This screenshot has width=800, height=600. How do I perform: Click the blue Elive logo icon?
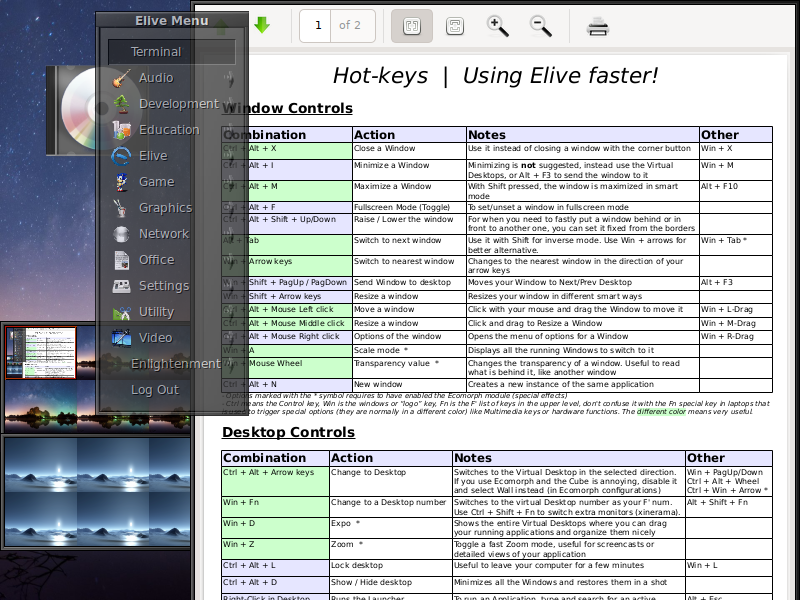(121, 156)
